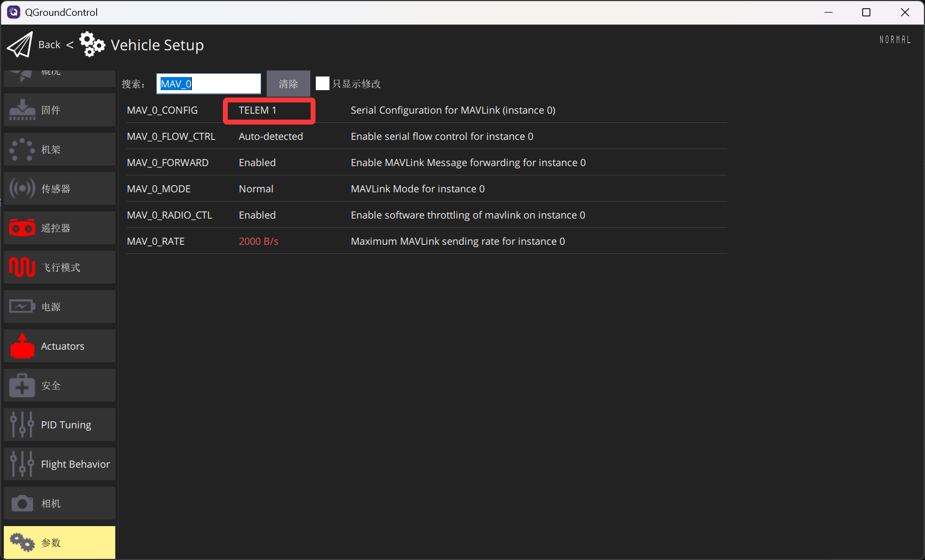This screenshot has height=560, width=925.
Task: Open the 安全 safety section
Action: (60, 385)
